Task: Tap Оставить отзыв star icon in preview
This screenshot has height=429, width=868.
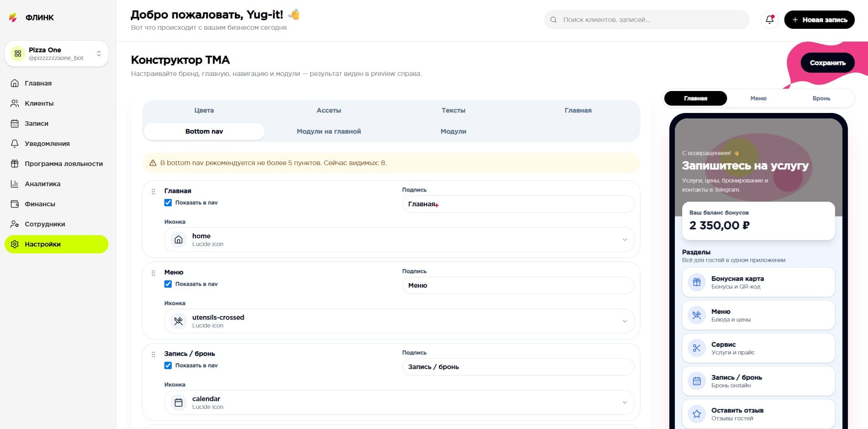Action: click(697, 414)
